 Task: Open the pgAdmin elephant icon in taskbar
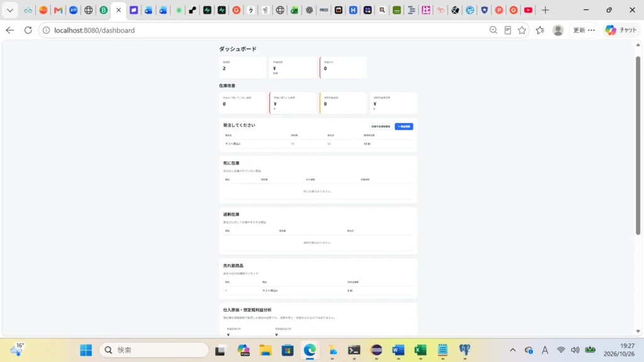[x=465, y=350]
